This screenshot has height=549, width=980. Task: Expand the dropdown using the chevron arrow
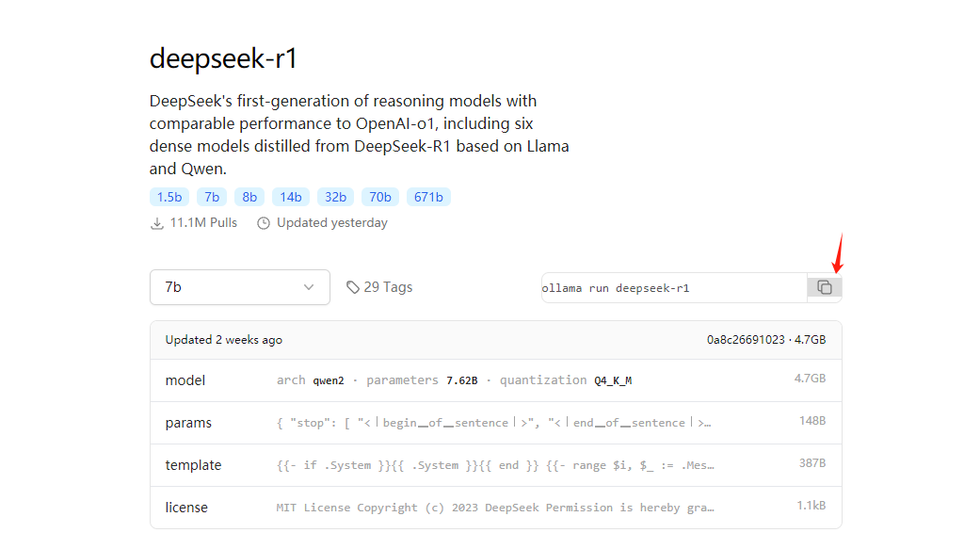click(x=309, y=287)
